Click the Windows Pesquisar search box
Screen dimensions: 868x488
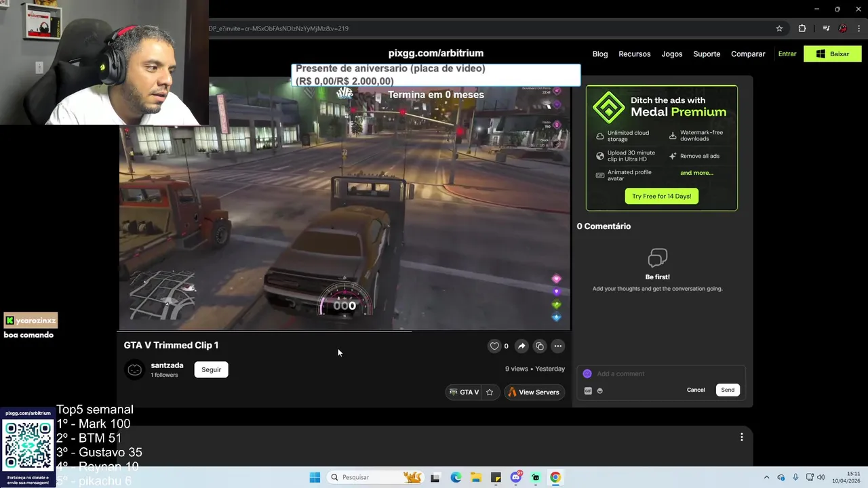click(376, 477)
